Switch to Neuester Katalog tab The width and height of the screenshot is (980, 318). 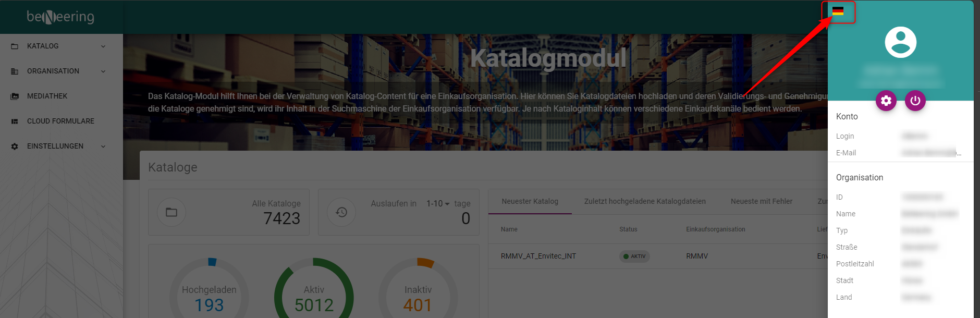click(530, 202)
